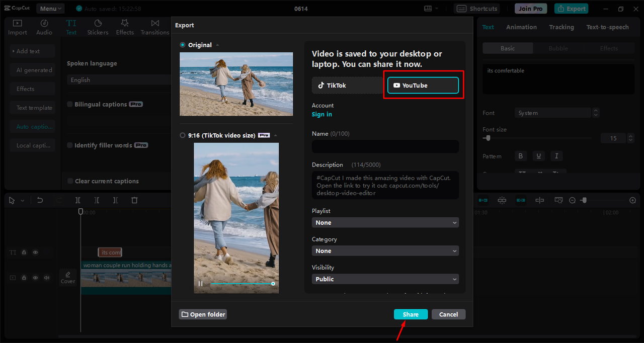644x343 pixels.
Task: Lock the video track
Action: pos(24,278)
